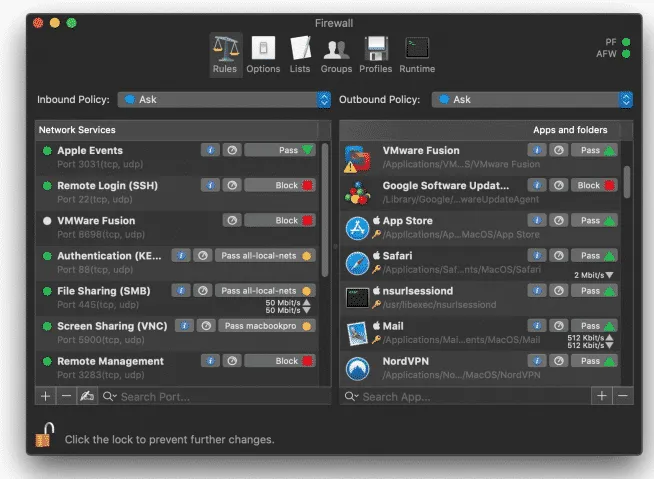Click the lock to prevent changes
This screenshot has height=479, width=654.
point(45,435)
